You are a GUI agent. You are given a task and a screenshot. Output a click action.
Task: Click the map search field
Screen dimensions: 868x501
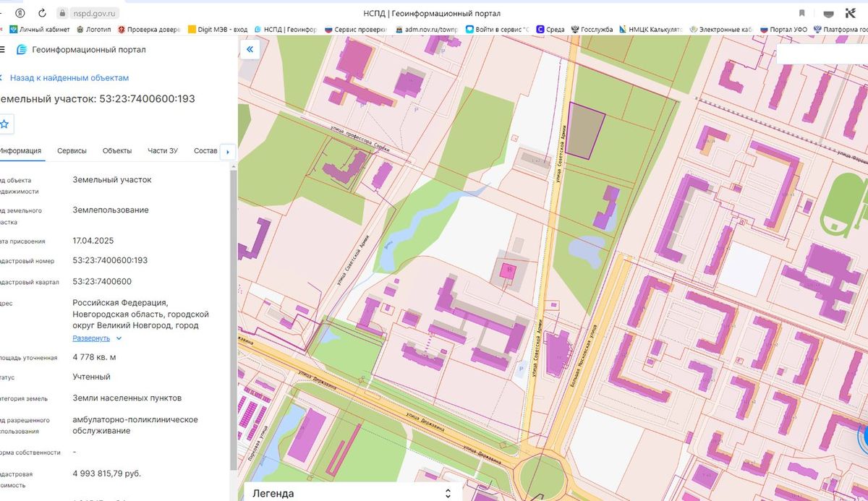[822, 54]
